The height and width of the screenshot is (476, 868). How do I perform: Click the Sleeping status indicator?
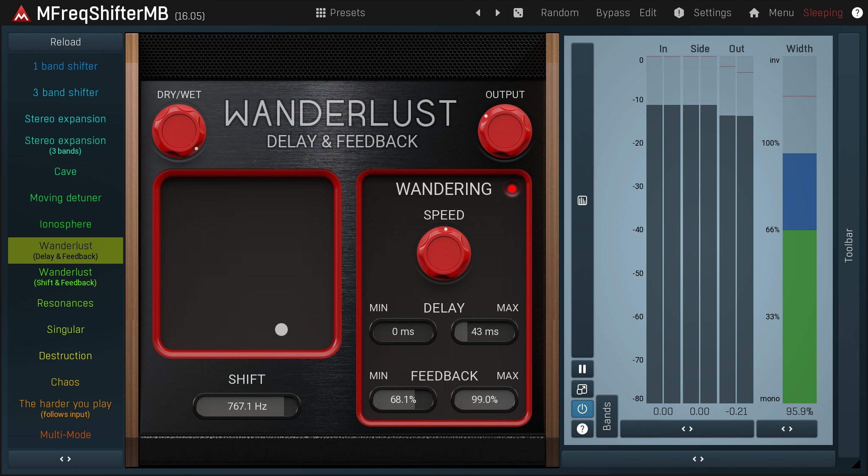pos(823,13)
